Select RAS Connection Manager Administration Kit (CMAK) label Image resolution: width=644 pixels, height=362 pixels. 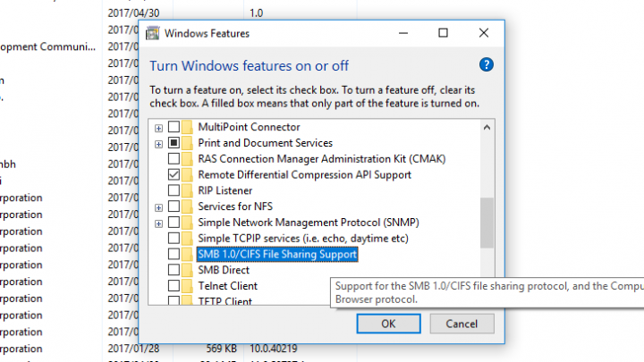point(322,159)
